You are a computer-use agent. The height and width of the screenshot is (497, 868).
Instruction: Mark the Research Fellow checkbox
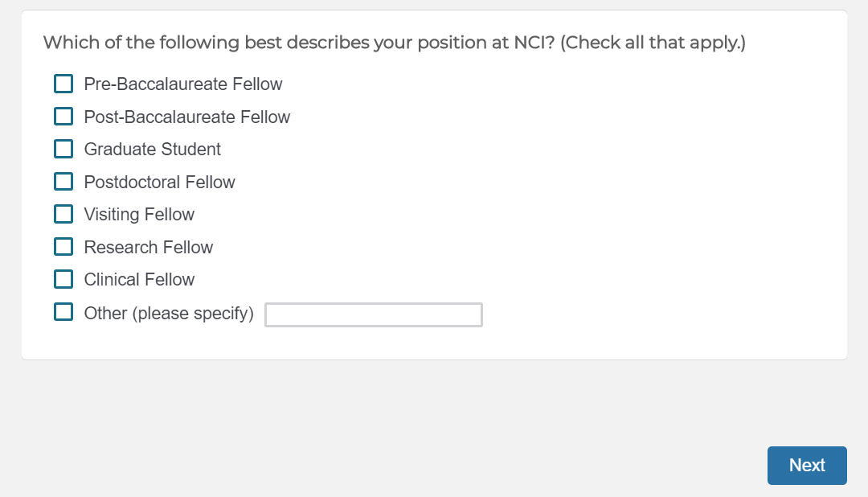63,247
